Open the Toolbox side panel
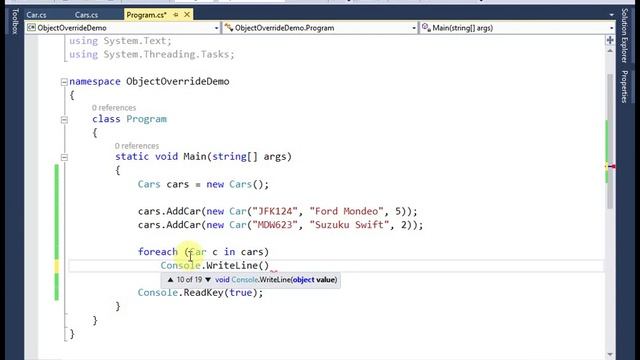 [x=15, y=22]
